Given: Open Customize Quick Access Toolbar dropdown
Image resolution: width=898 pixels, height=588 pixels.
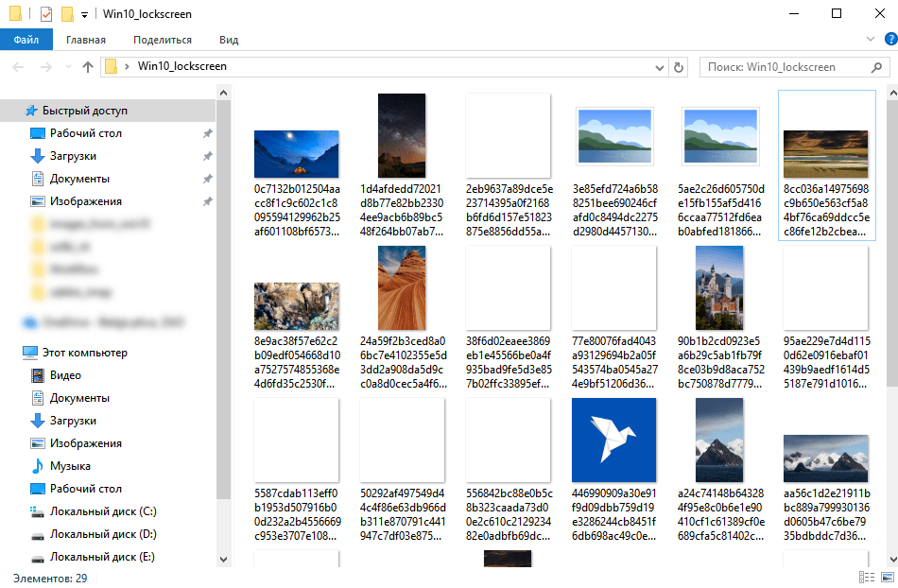Looking at the screenshot, I should click(x=84, y=15).
